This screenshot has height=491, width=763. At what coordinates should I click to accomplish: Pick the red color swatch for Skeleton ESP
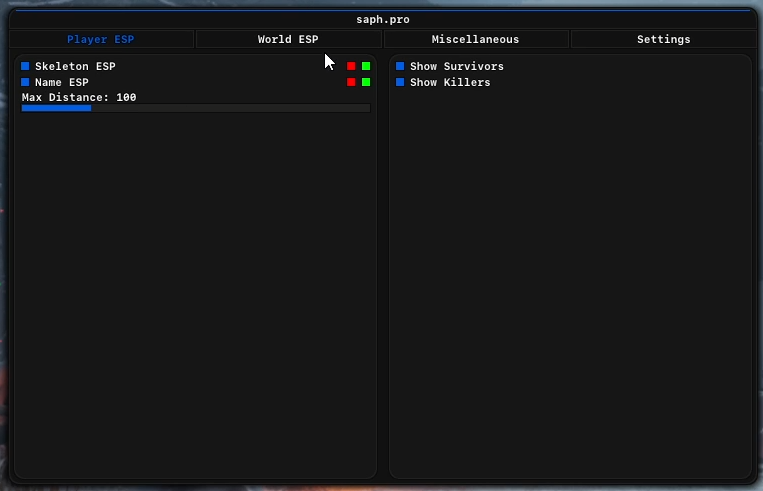(x=351, y=66)
